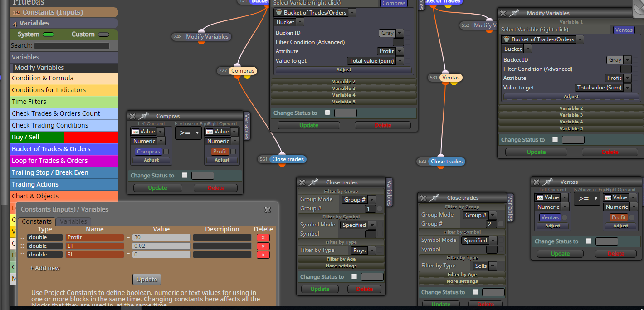Click the block Search field
Viewport: 644px width, 310px height.
72,46
